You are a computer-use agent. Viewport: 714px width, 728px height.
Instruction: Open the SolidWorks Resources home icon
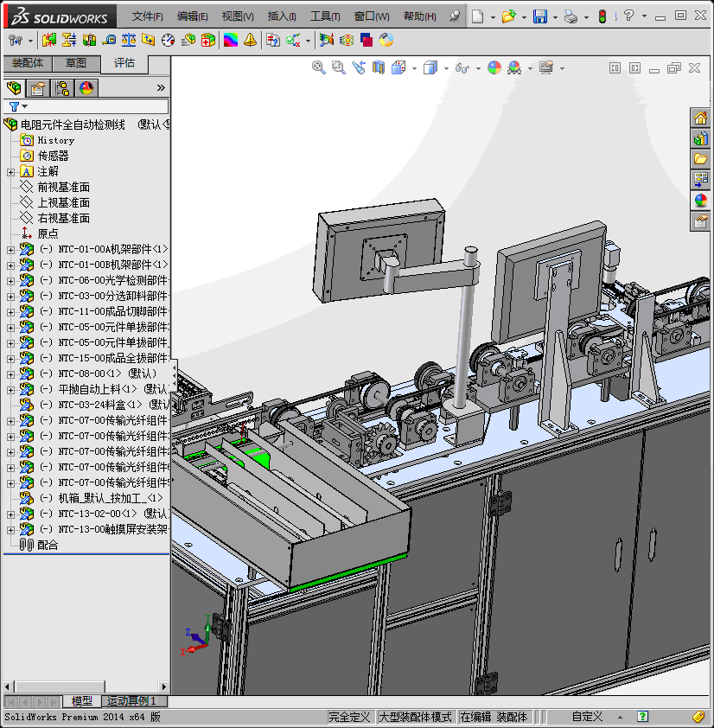700,118
